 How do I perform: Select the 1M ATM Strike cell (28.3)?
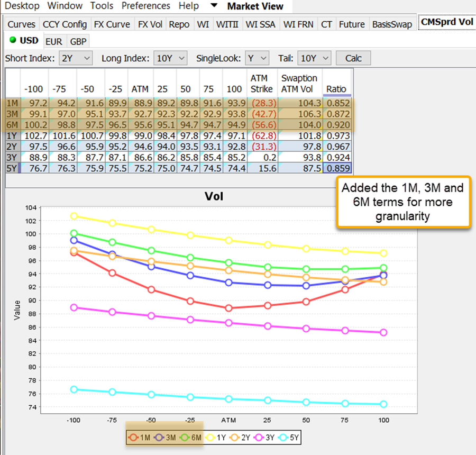[x=262, y=103]
